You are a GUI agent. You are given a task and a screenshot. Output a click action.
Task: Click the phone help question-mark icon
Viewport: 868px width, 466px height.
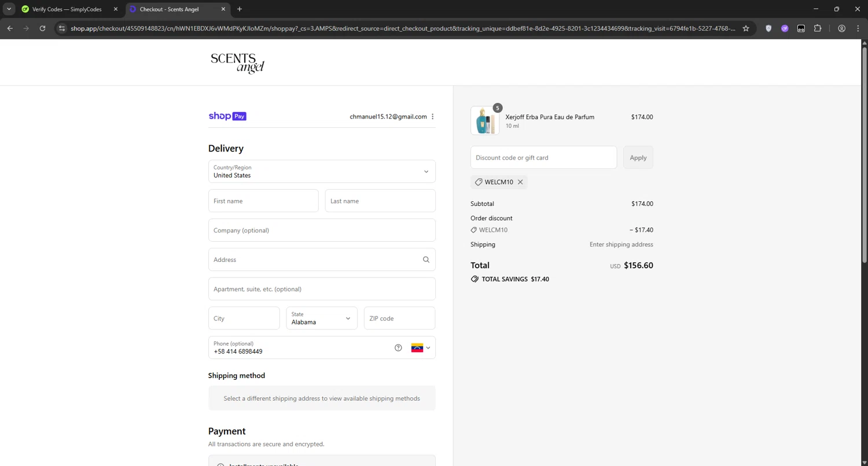398,347
